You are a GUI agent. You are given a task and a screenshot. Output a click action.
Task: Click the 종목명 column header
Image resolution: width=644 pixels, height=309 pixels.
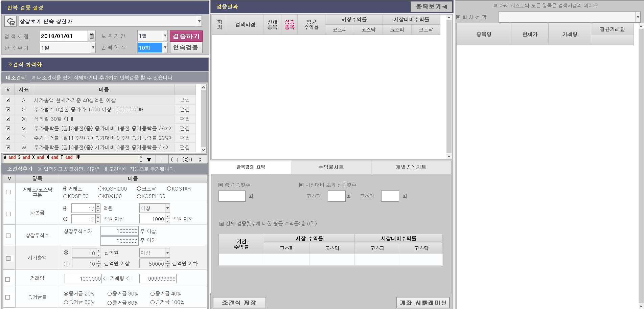tap(484, 34)
